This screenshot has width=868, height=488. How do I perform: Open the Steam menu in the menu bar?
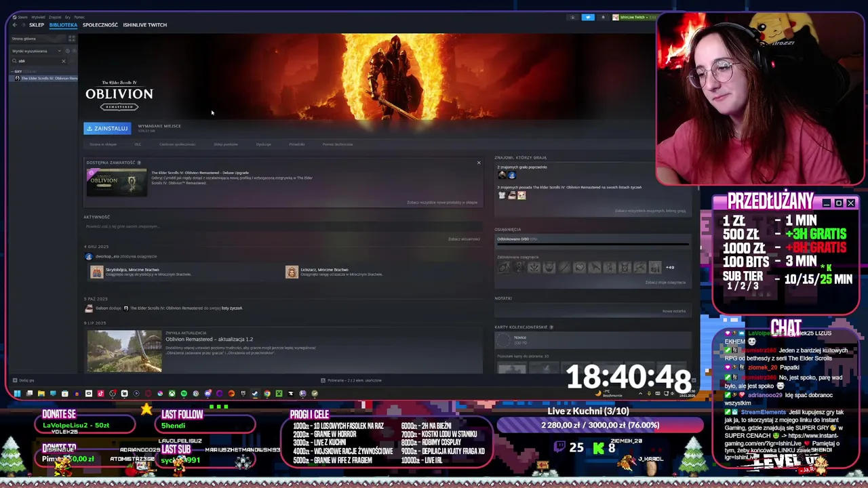pos(22,17)
